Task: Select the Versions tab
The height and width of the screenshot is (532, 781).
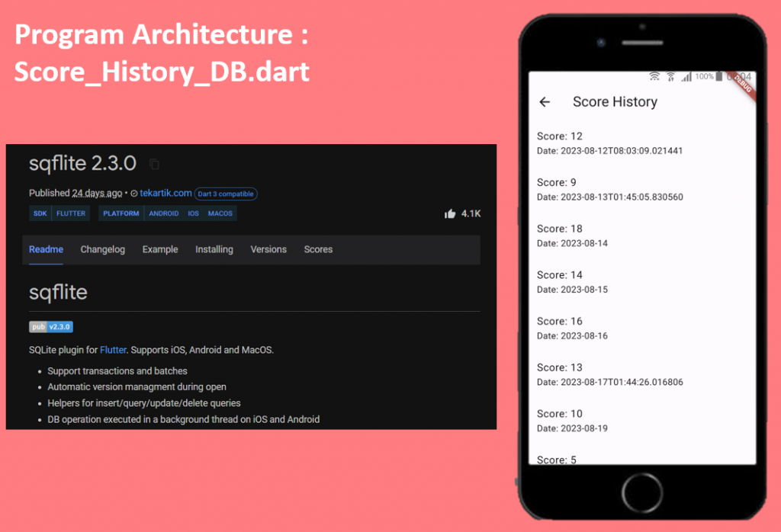Action: (268, 249)
